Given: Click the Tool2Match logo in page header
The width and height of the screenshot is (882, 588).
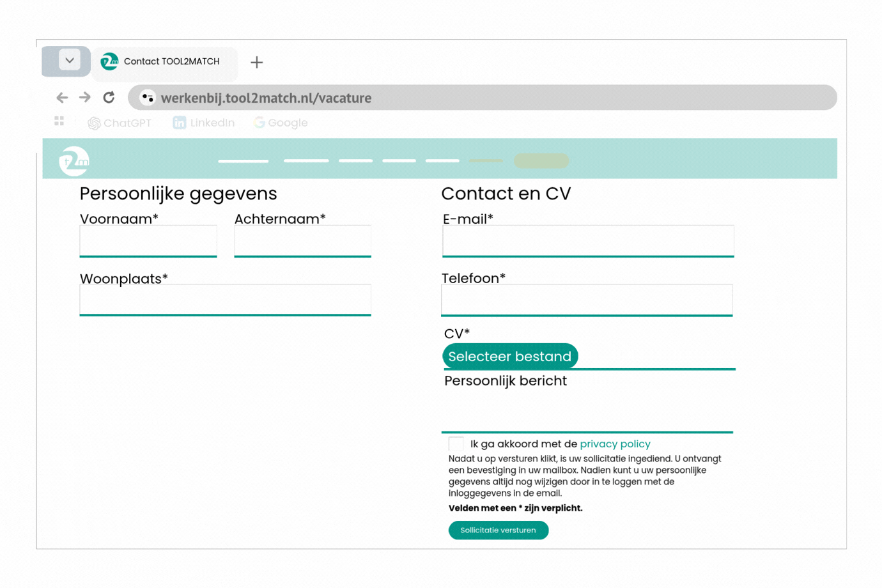Looking at the screenshot, I should click(74, 160).
